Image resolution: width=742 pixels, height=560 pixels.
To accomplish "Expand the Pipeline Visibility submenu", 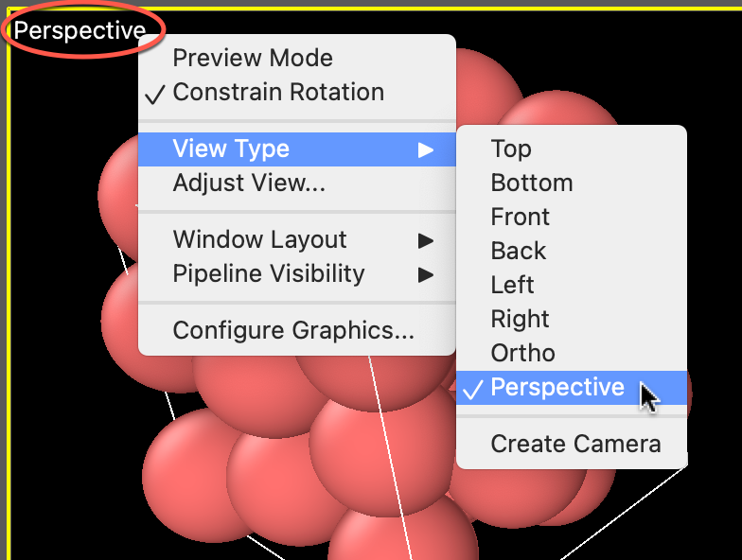I will (269, 273).
